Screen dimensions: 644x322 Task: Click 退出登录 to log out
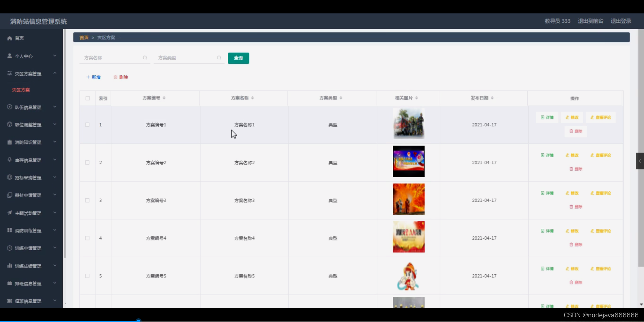621,21
